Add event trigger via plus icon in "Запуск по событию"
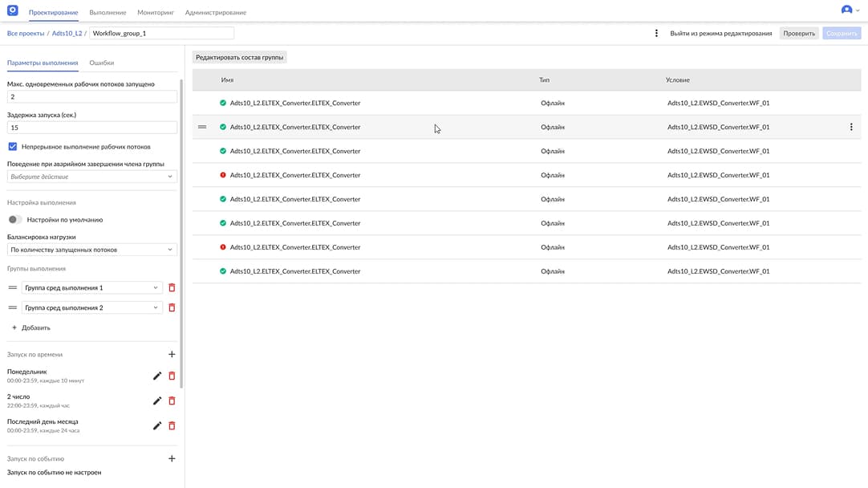This screenshot has width=868, height=488. [171, 458]
